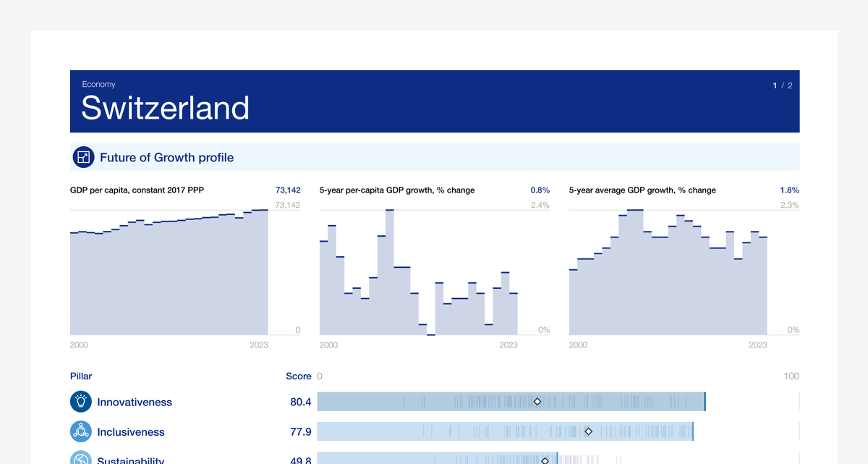Click the 5-year per-capita GDP growth chart
The width and height of the screenshot is (868, 464).
coord(419,272)
